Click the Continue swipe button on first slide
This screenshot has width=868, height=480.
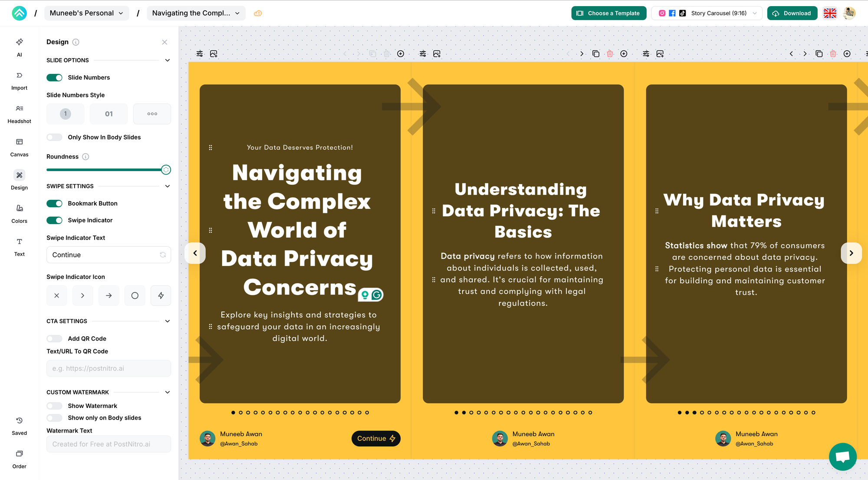pyautogui.click(x=376, y=438)
